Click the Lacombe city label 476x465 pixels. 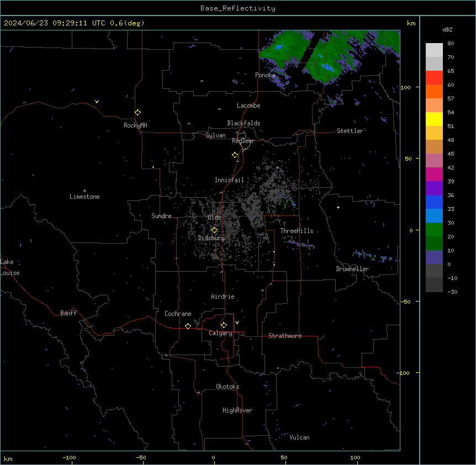248,105
